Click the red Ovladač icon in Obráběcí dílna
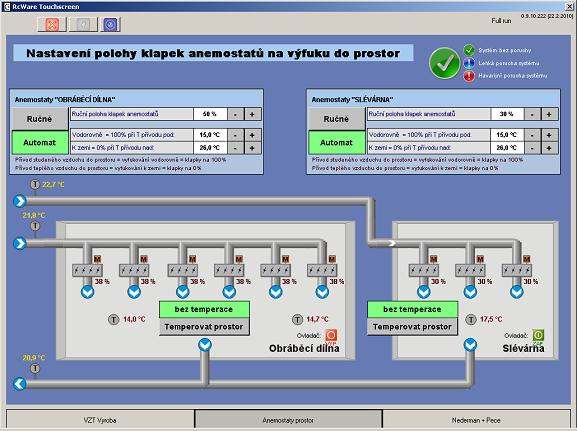Image resolution: width=577 pixels, height=431 pixels. pyautogui.click(x=331, y=335)
